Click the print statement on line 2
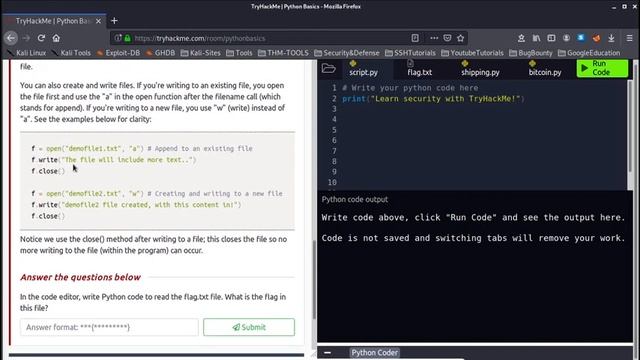The height and width of the screenshot is (360, 640). click(x=433, y=98)
